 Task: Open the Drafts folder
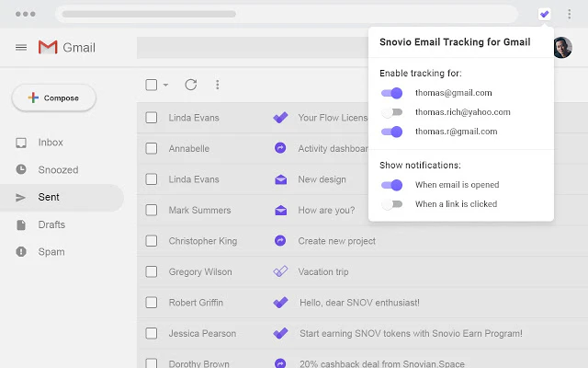(51, 224)
